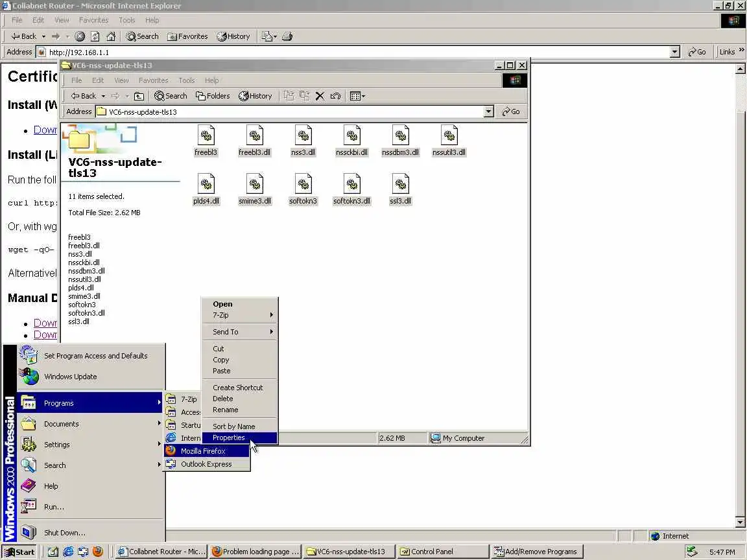Click the Delete X icon in Explorer toolbar

click(x=320, y=96)
